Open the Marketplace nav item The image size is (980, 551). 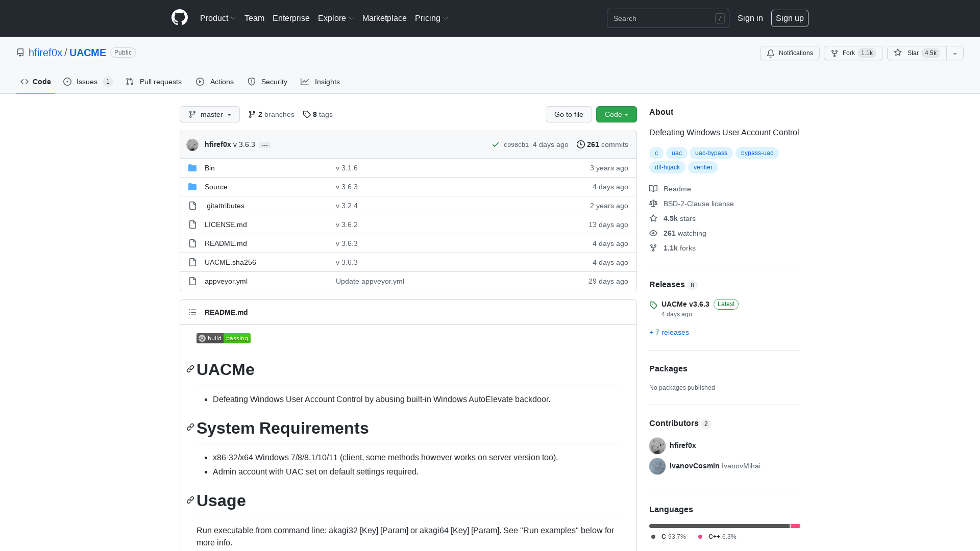[384, 18]
